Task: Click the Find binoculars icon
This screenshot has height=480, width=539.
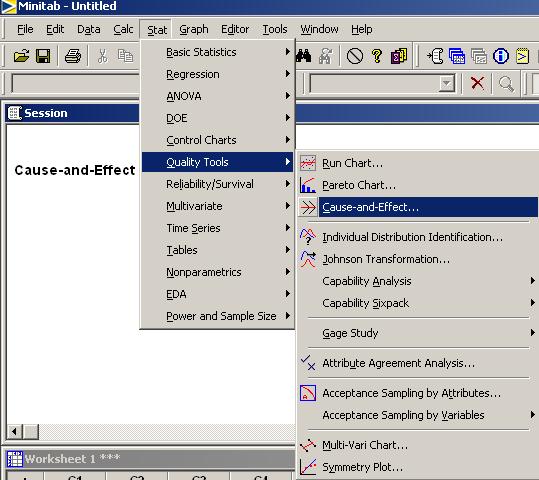Action: click(x=304, y=56)
